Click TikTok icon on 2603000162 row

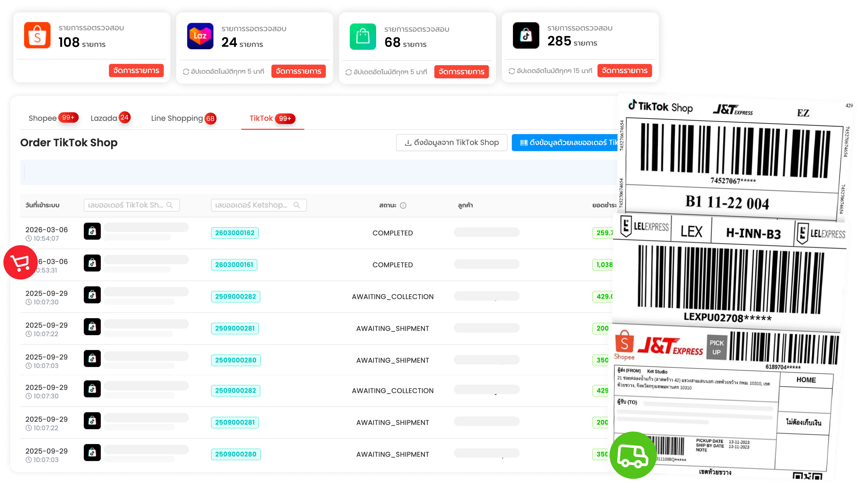click(x=92, y=231)
